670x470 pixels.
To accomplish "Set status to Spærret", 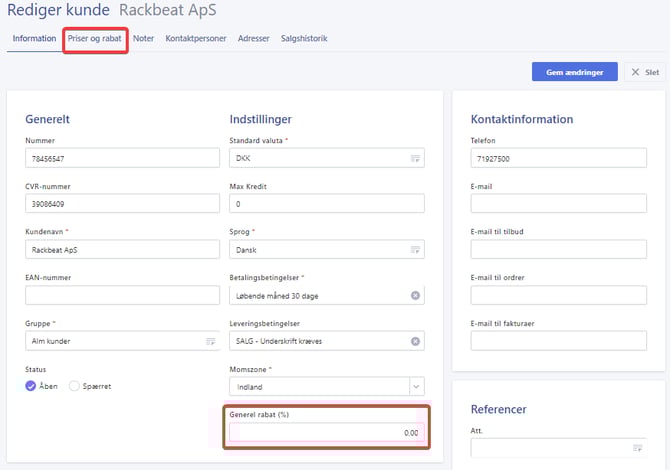I will coord(74,387).
